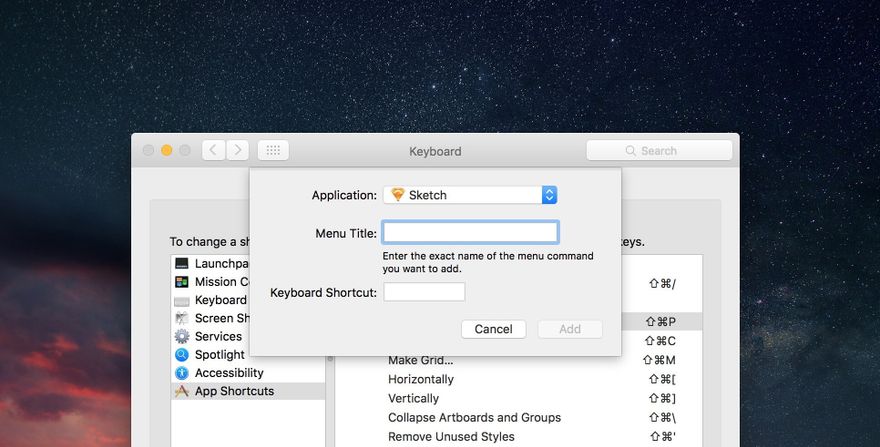Focus the Menu Title text field

470,232
